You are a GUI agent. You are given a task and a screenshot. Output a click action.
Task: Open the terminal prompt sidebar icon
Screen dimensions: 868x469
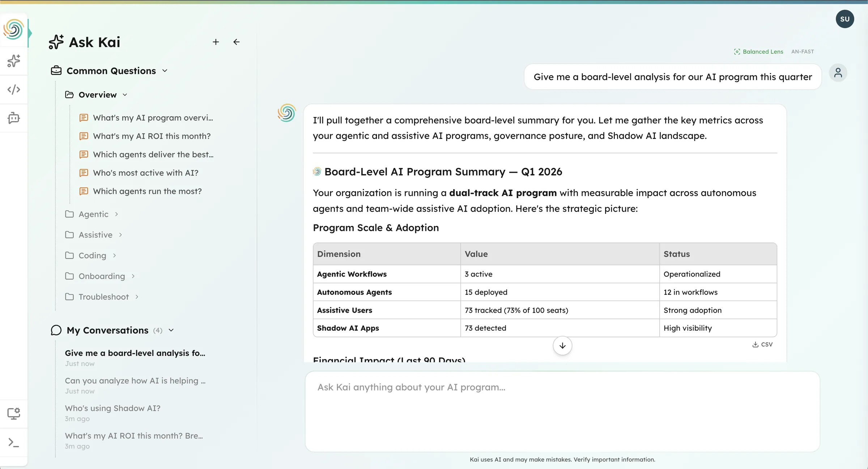tap(14, 442)
